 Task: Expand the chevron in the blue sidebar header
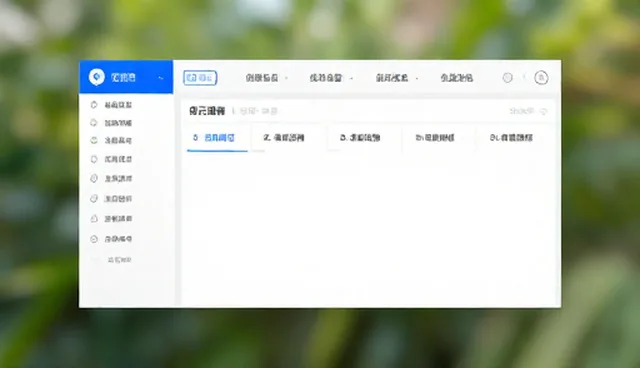(x=161, y=78)
